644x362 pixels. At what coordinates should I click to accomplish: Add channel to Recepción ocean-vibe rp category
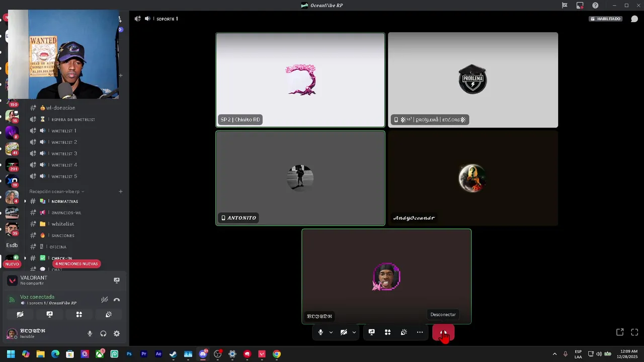[x=121, y=192]
